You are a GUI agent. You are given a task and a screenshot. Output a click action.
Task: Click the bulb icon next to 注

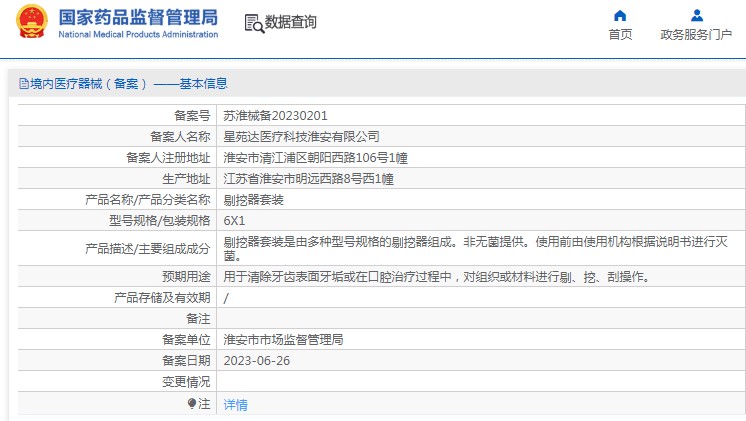(x=192, y=404)
